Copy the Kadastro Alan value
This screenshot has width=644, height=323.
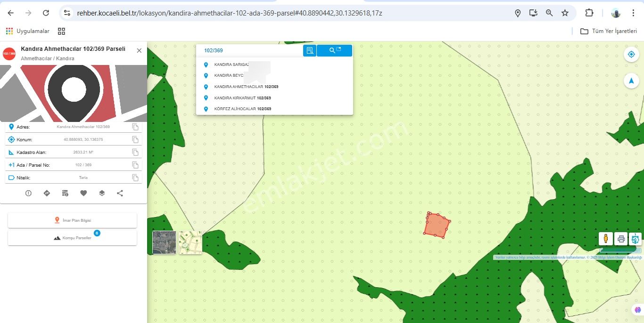(x=135, y=153)
